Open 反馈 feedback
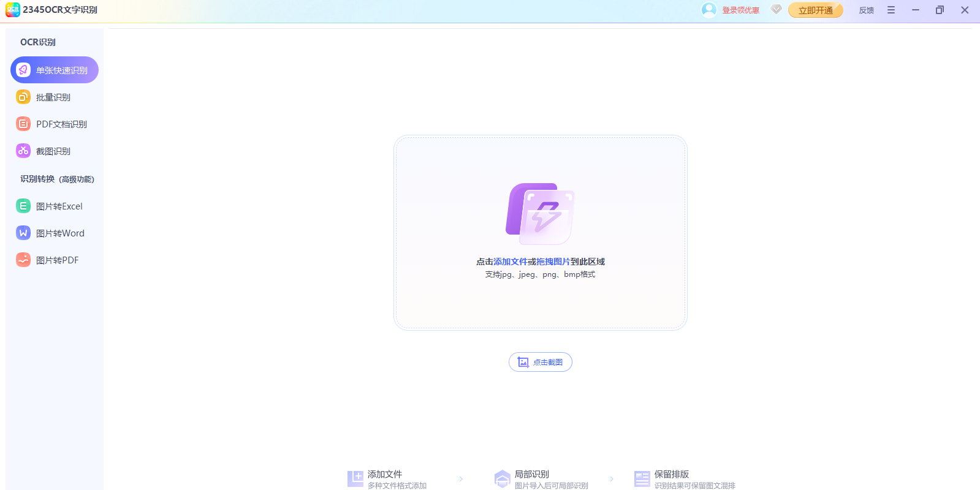Viewport: 980px width, 490px height. pyautogui.click(x=866, y=10)
